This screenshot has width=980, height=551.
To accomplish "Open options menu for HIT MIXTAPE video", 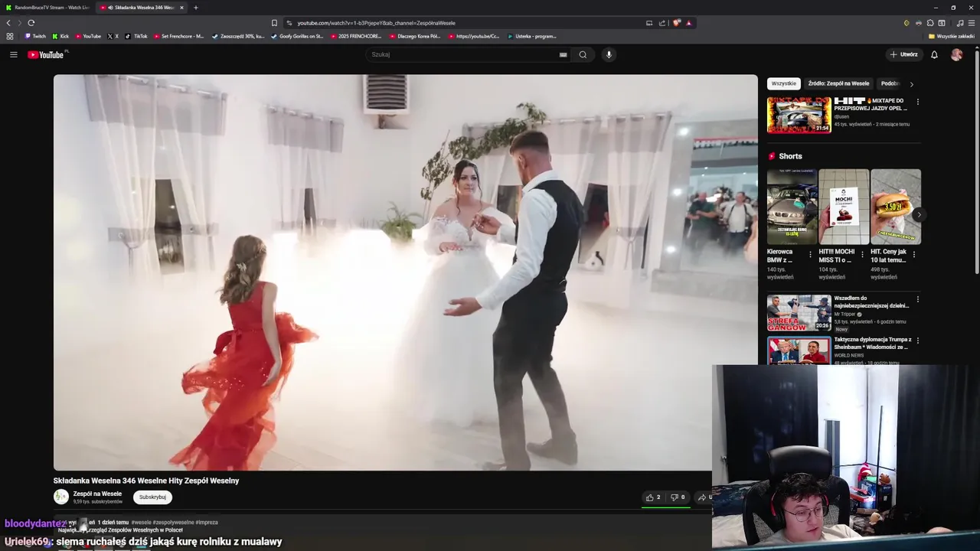I will (917, 102).
